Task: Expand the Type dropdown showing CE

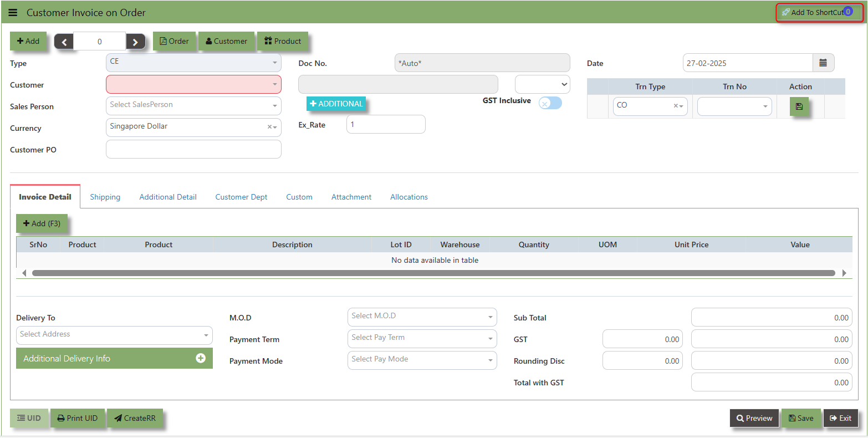Action: click(x=193, y=63)
